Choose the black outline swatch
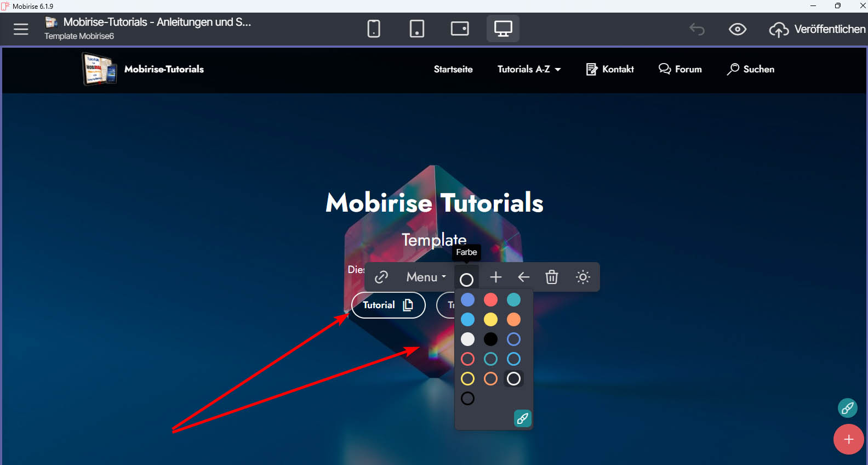Image resolution: width=868 pixels, height=465 pixels. point(467,398)
